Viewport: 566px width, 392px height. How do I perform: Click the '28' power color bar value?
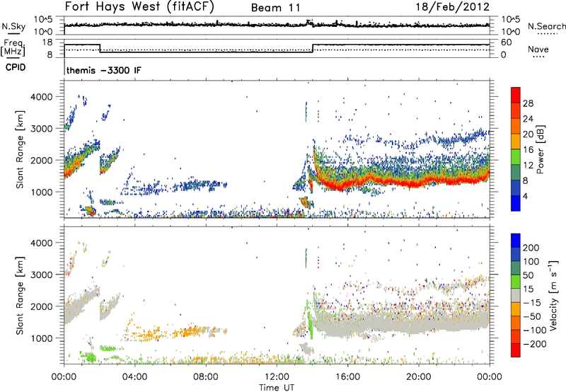point(528,103)
